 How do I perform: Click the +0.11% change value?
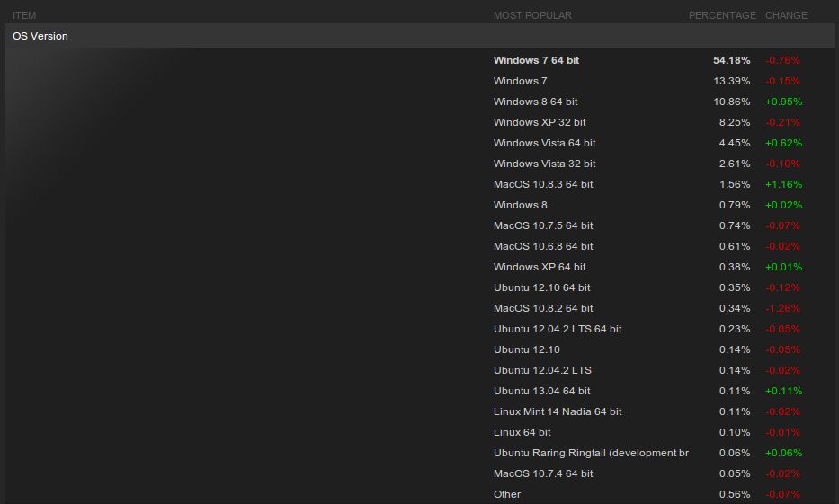click(784, 391)
